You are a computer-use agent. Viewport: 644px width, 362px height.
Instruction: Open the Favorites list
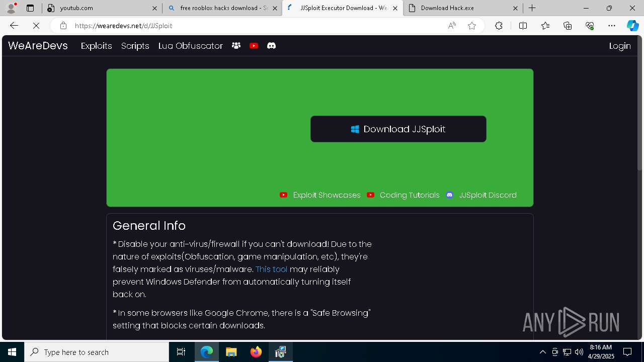click(545, 26)
